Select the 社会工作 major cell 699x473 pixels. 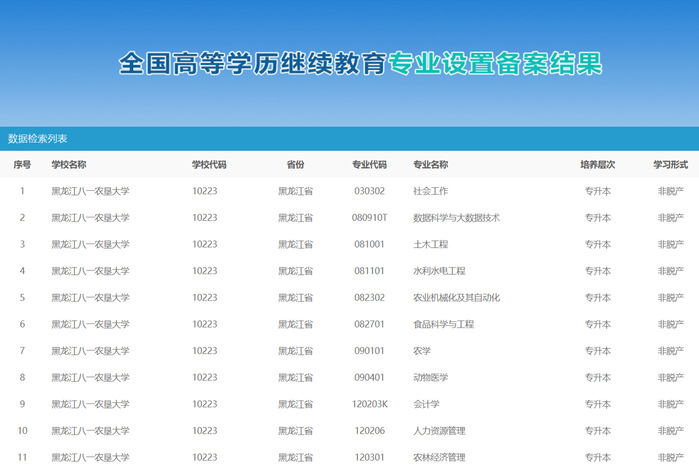(x=431, y=191)
